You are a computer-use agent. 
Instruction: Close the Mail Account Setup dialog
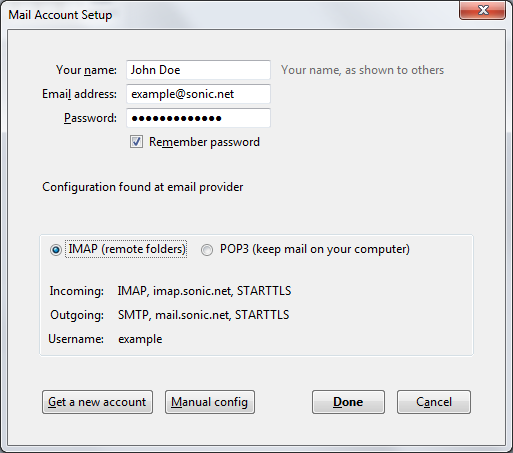click(x=482, y=10)
